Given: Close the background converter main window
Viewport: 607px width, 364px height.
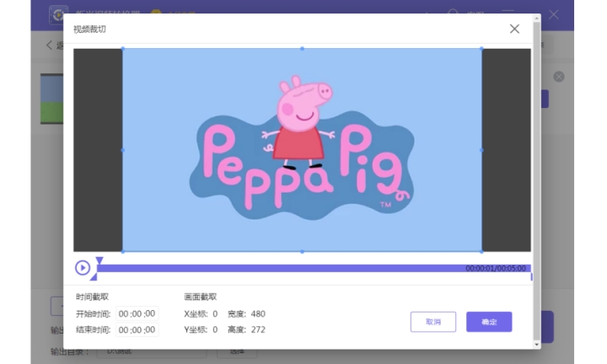Looking at the screenshot, I should pyautogui.click(x=554, y=14).
